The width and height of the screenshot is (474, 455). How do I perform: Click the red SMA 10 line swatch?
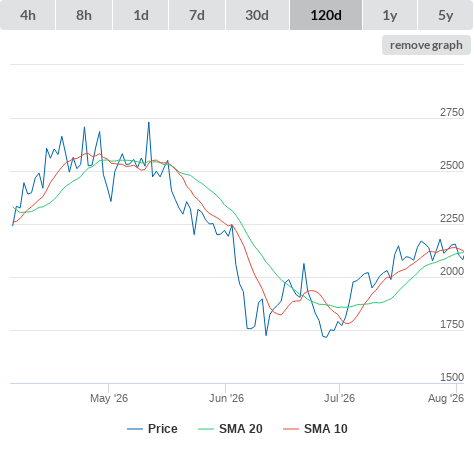(x=291, y=429)
